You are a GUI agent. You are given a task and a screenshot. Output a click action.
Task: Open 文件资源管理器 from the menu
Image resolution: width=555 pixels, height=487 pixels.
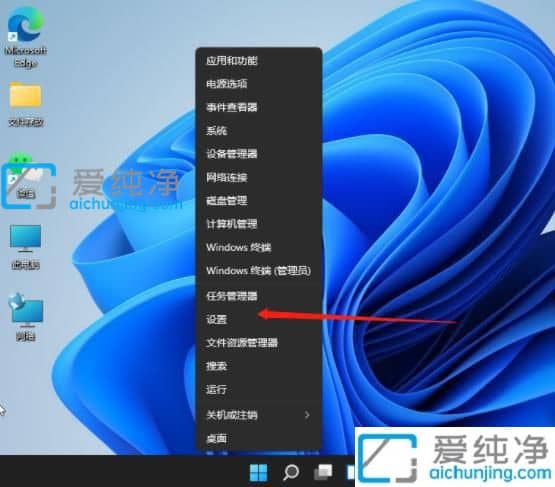click(259, 343)
